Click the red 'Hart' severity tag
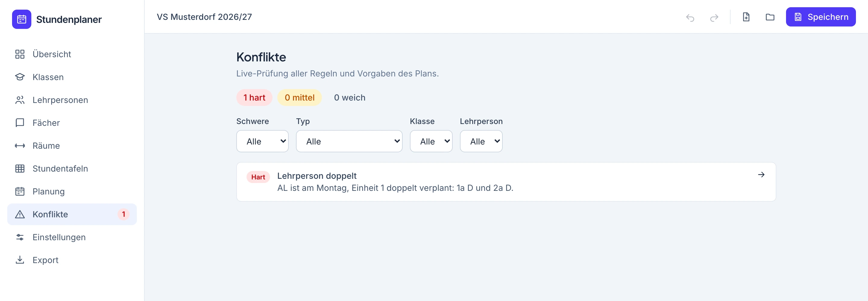Viewport: 868px width, 301px height. click(258, 177)
